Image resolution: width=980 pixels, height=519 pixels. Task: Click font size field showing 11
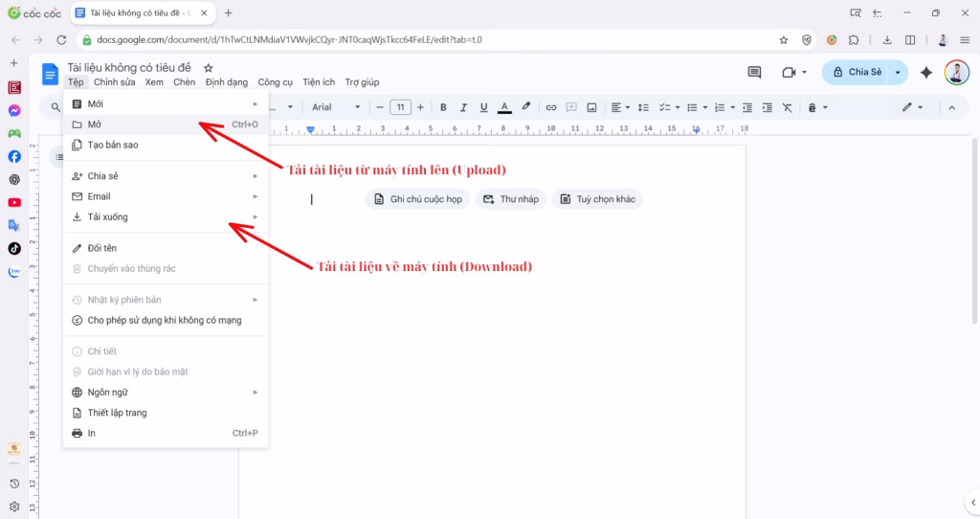click(x=400, y=107)
